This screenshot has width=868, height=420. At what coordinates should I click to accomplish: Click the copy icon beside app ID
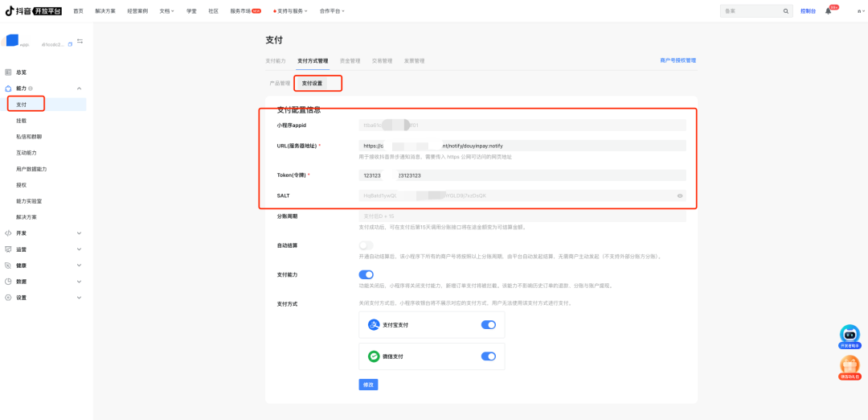[70, 44]
